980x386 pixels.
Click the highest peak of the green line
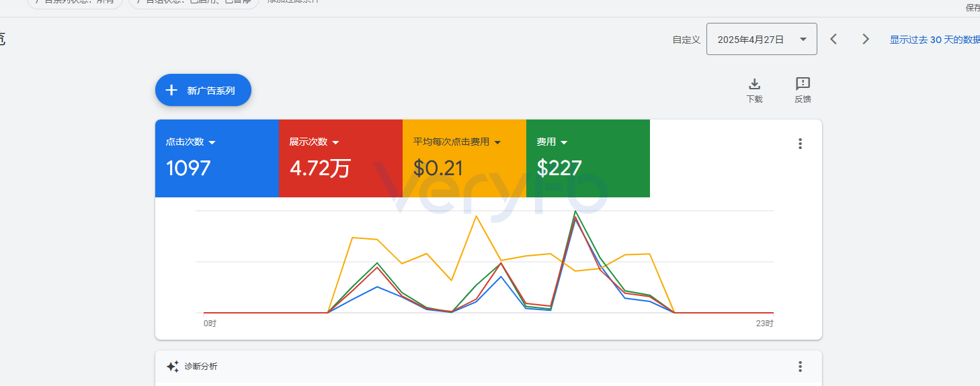pos(575,211)
